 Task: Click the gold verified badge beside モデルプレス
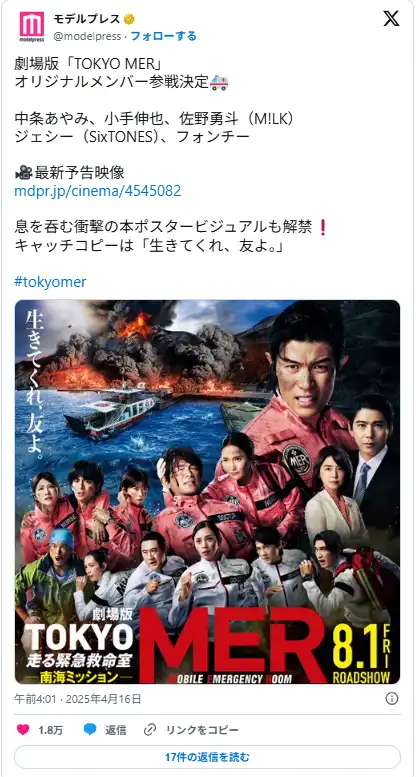point(129,19)
